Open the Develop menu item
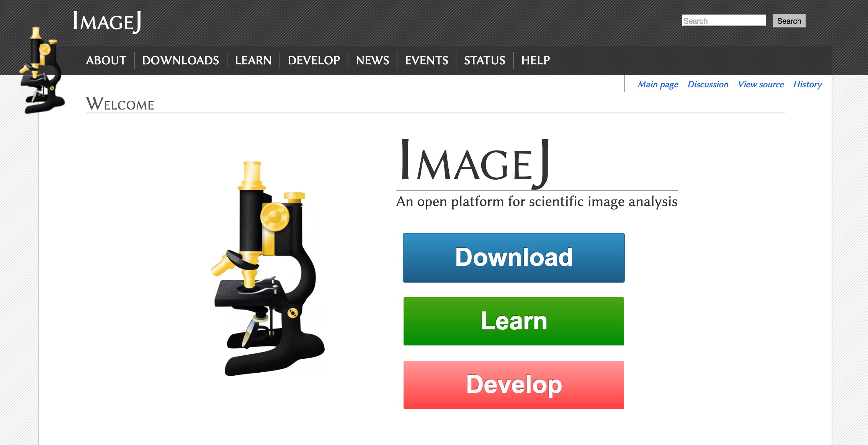 coord(314,60)
